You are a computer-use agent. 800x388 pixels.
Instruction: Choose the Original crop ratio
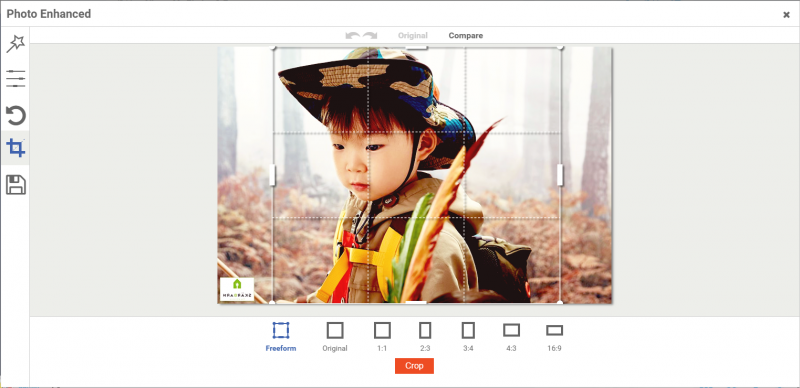point(335,336)
